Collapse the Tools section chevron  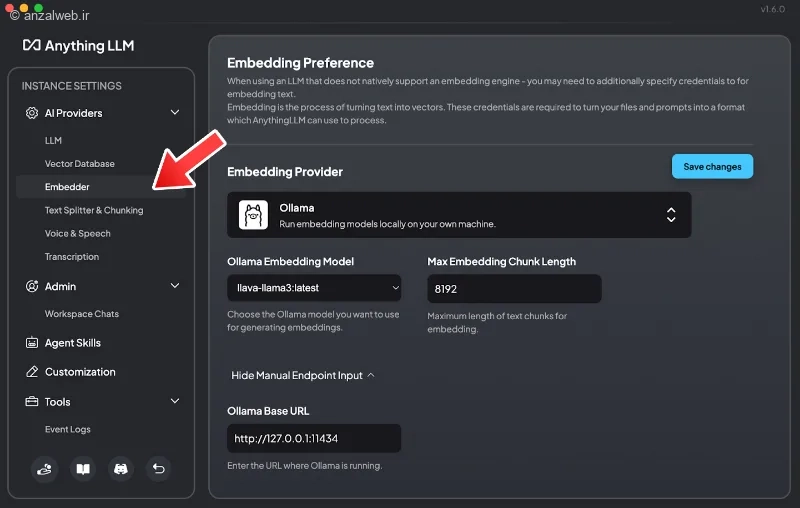(x=174, y=401)
